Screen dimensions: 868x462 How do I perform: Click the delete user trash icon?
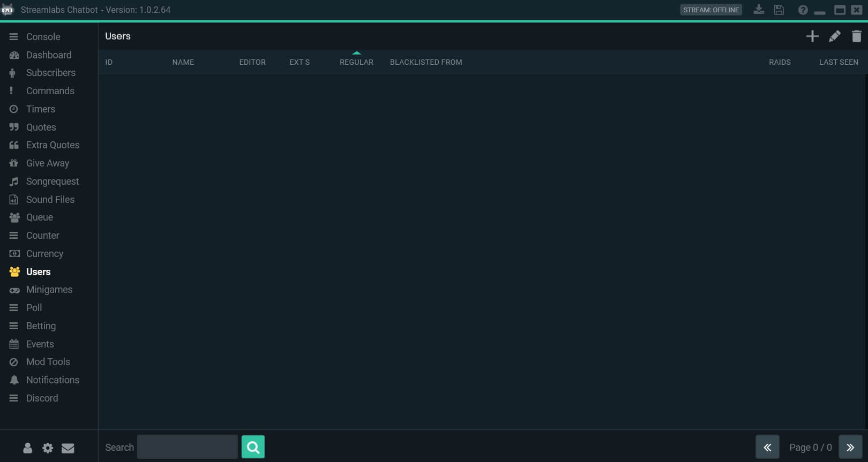point(856,36)
